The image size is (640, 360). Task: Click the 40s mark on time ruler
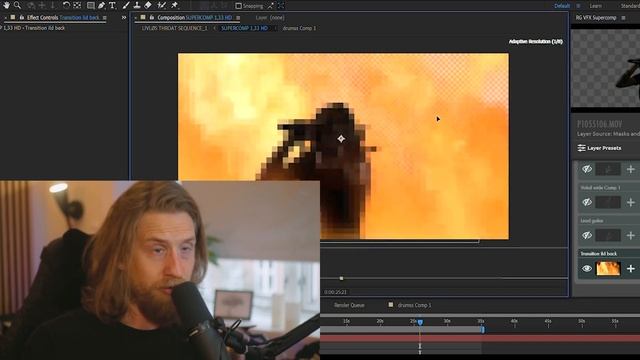coord(514,321)
